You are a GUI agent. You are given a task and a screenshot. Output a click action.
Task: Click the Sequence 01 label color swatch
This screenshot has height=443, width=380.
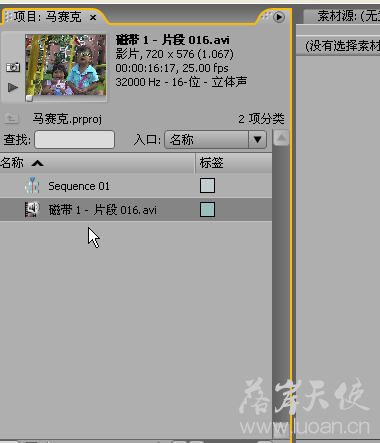(207, 186)
